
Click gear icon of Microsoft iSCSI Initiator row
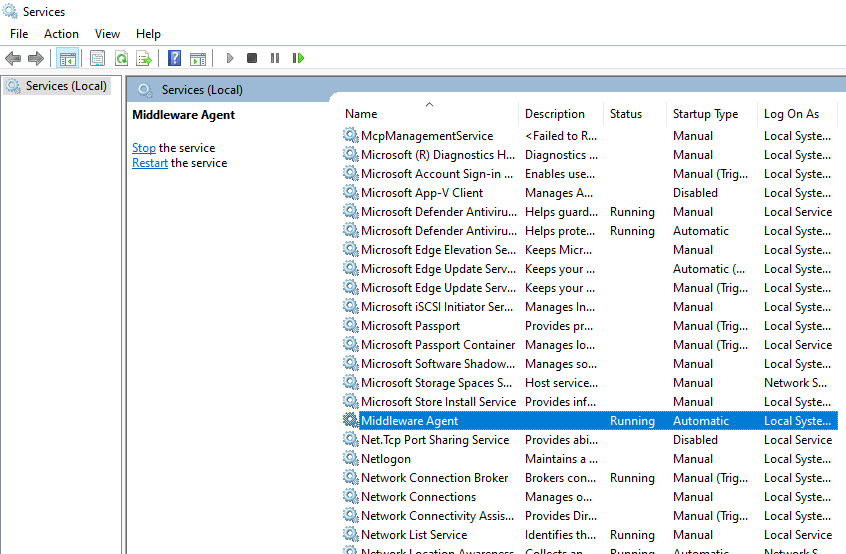tap(351, 306)
